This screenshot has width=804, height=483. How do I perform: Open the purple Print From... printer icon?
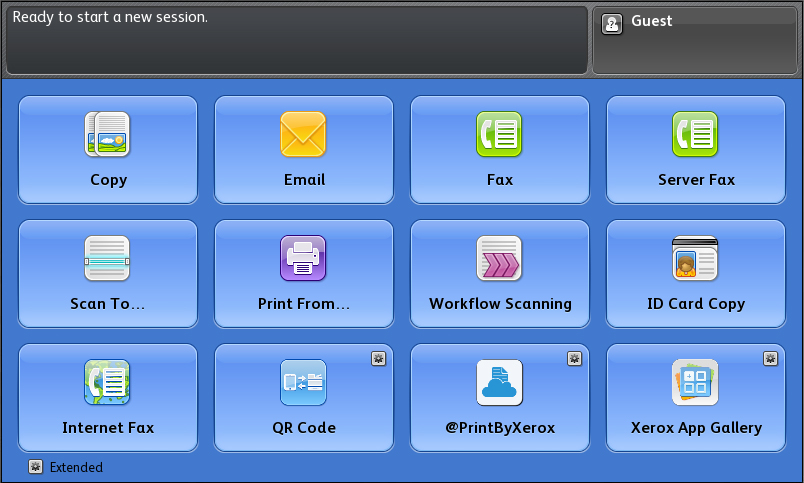[304, 258]
